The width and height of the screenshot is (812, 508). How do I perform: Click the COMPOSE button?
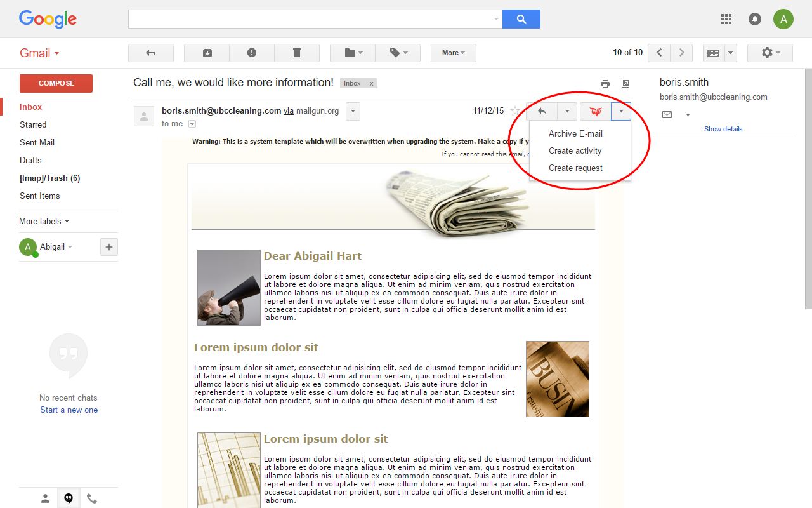(56, 83)
